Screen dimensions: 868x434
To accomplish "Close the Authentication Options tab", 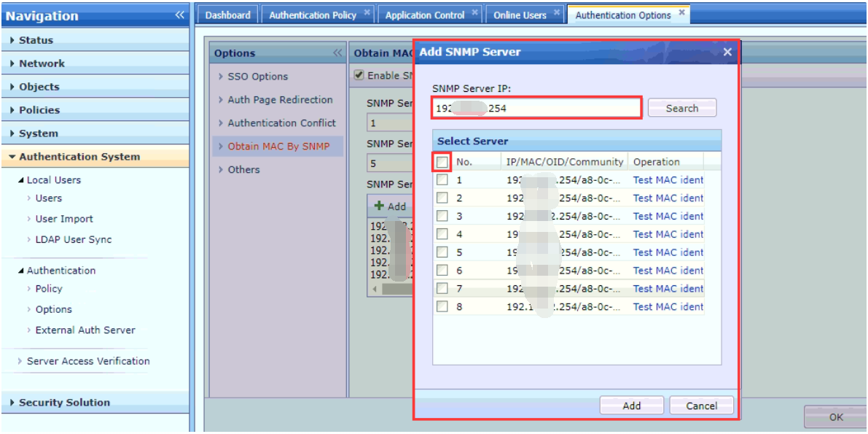I will (x=681, y=12).
